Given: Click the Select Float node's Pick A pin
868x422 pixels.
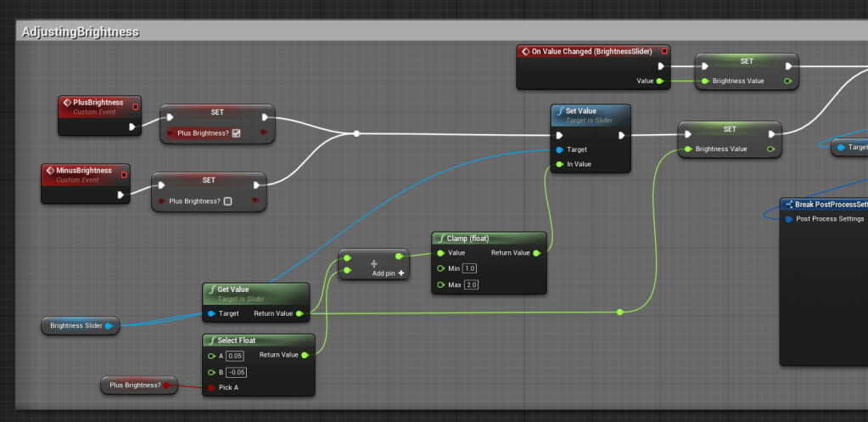Looking at the screenshot, I should click(x=210, y=387).
